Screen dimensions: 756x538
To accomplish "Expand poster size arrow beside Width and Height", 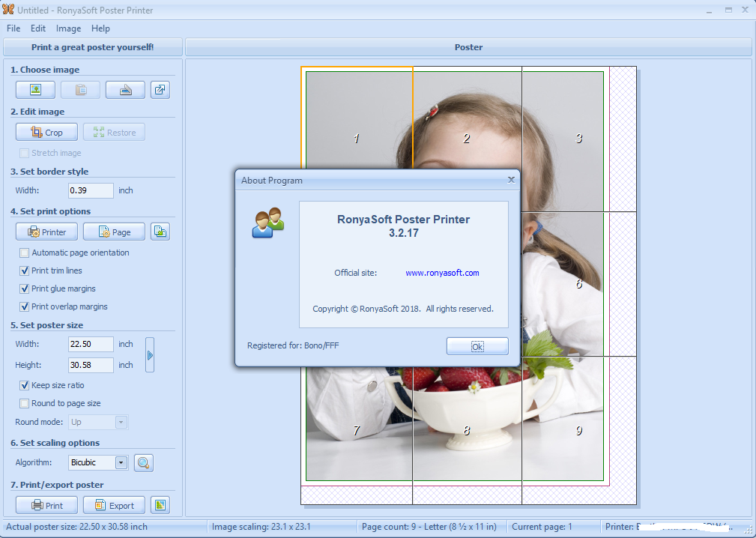I will coord(150,355).
